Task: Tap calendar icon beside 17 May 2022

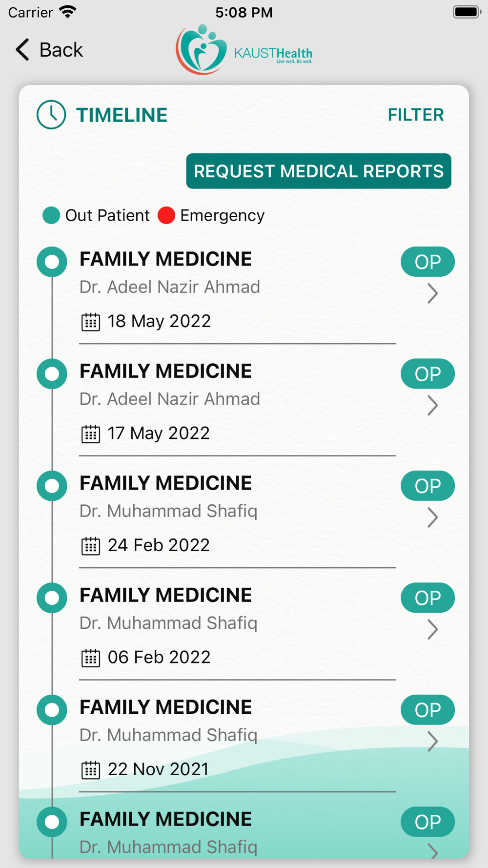Action: click(90, 434)
